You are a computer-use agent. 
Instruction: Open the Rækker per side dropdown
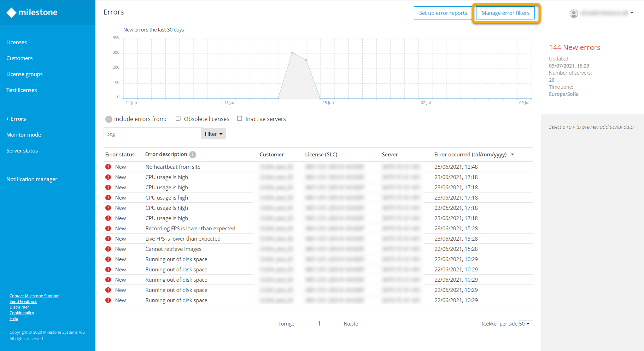525,323
